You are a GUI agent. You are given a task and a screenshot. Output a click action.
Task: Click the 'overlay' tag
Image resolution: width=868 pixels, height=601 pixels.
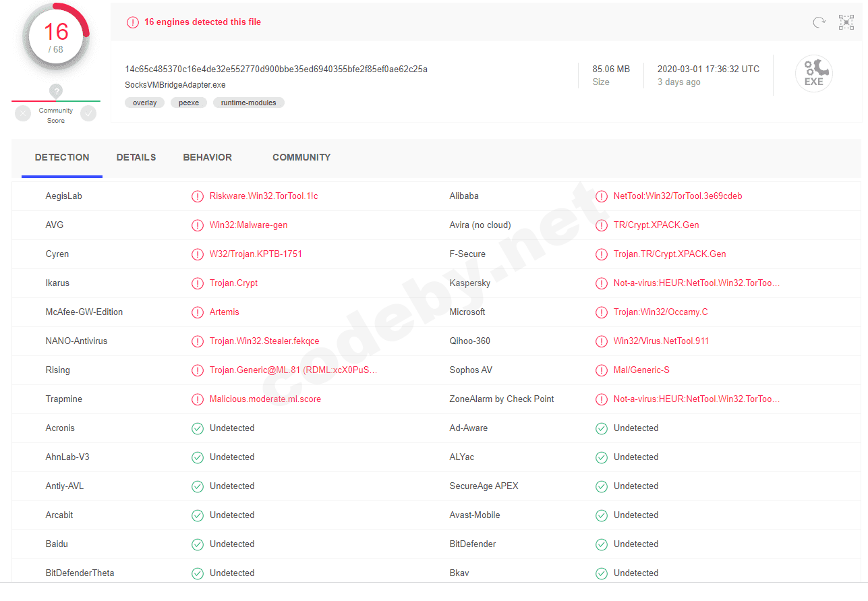[145, 103]
